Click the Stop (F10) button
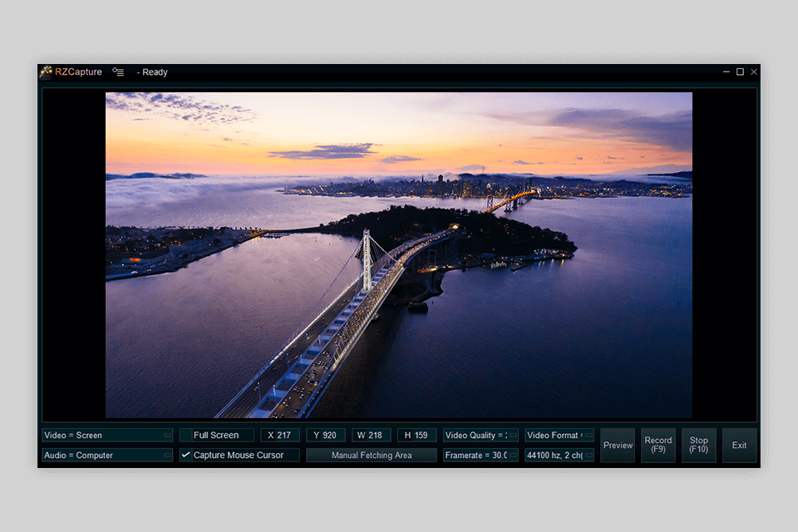The height and width of the screenshot is (532, 798). coord(699,446)
